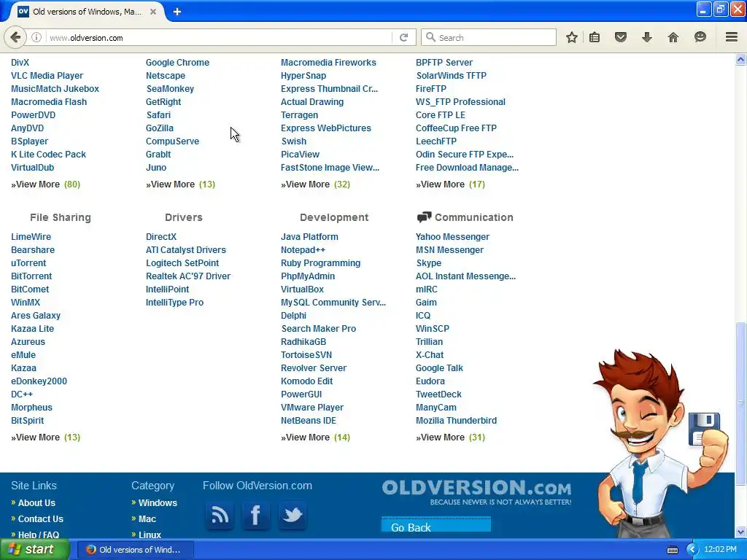Screen dimensions: 747x560
Task: Select Firefox taskbar item Old versions of Wind...
Action: pos(135,550)
